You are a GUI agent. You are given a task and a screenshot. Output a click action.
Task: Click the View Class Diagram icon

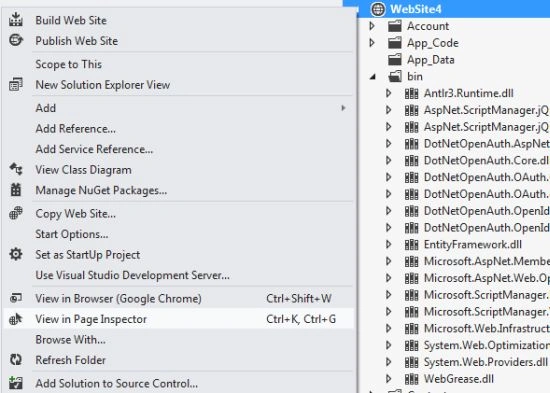(x=16, y=169)
